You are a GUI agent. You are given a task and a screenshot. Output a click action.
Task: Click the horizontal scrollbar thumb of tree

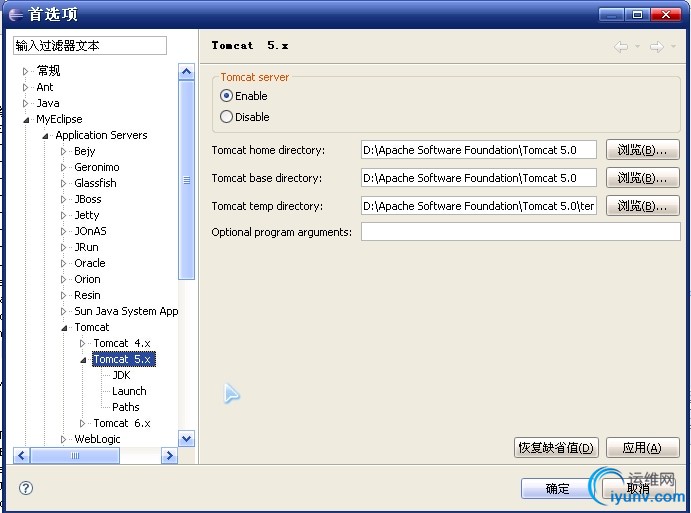coord(75,455)
